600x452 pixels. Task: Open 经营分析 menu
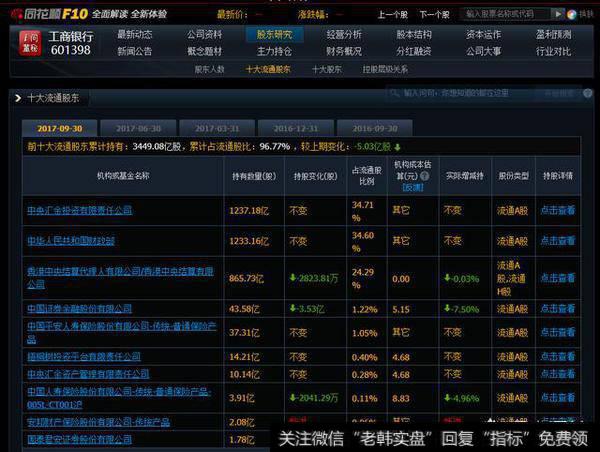(x=344, y=35)
